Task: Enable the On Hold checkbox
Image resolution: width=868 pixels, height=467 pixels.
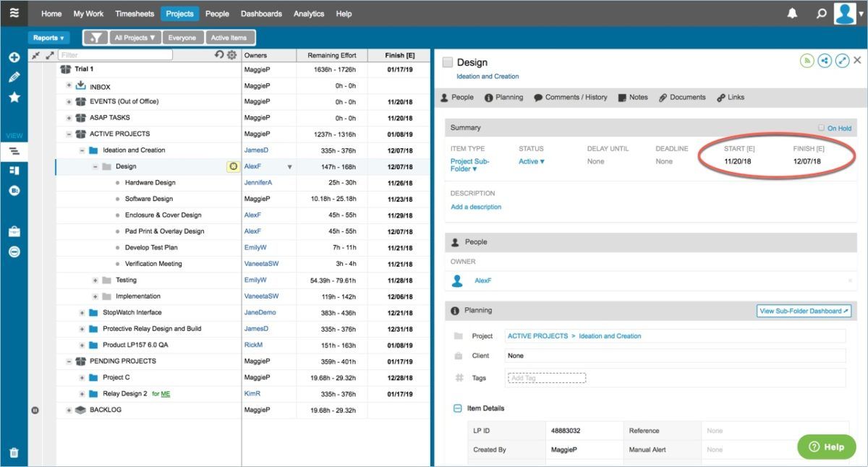Action: point(821,128)
